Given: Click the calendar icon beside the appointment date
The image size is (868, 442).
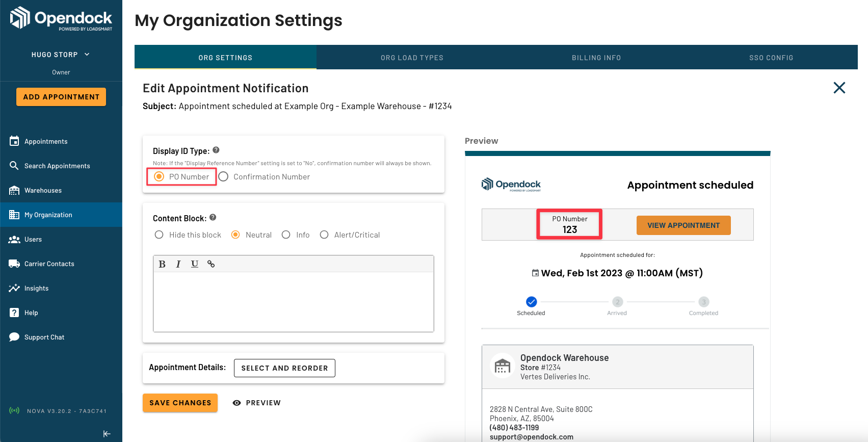Looking at the screenshot, I should click(x=535, y=273).
